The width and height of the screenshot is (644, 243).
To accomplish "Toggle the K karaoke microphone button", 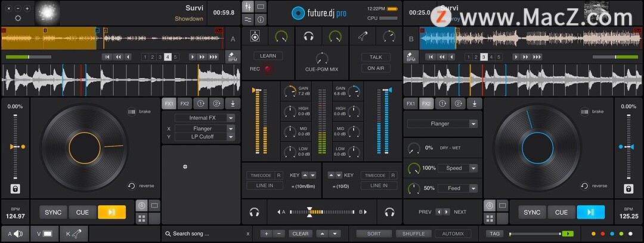I will coord(74,233).
